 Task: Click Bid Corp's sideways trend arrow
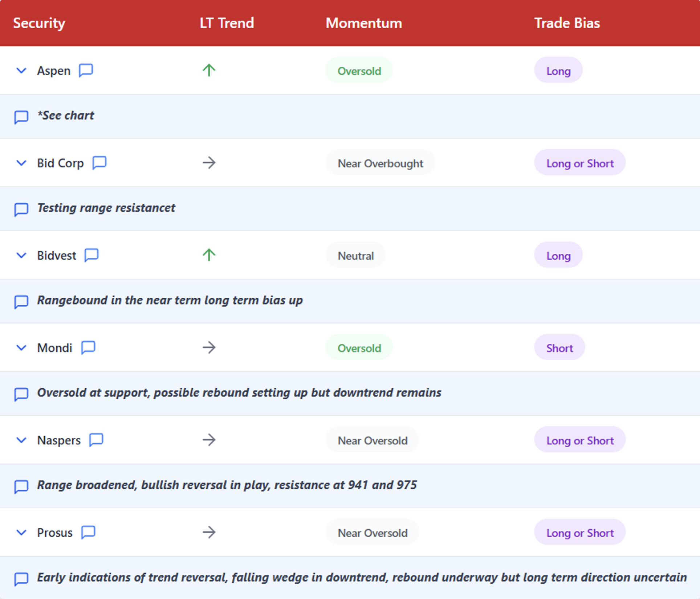tap(209, 163)
